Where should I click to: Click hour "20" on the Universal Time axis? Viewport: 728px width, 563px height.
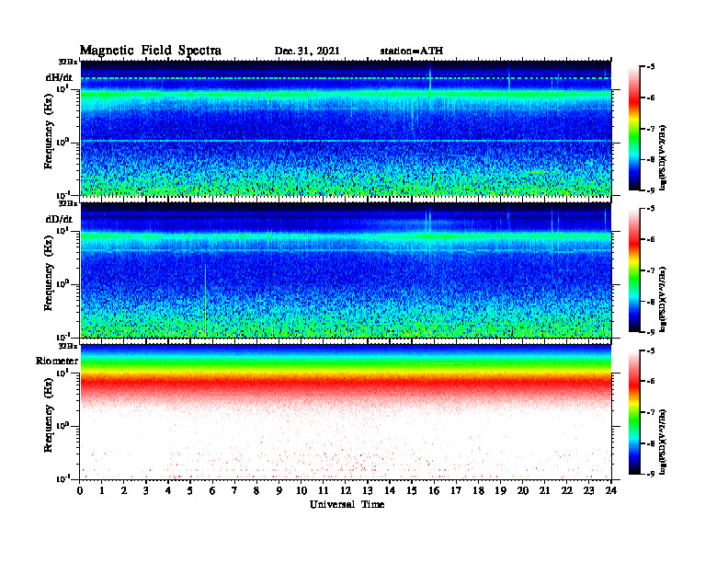[x=522, y=491]
